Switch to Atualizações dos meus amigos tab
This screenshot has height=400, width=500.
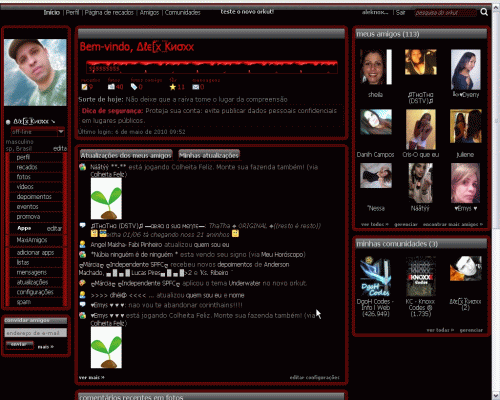(126, 155)
